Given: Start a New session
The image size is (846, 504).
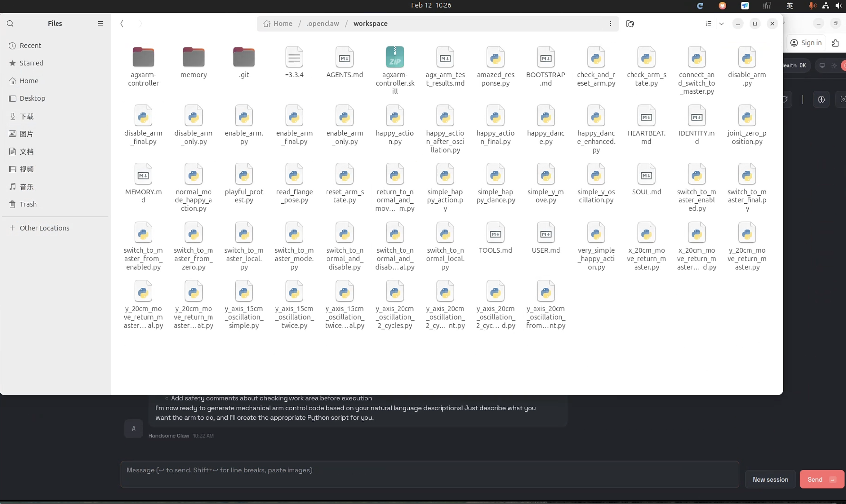Looking at the screenshot, I should pyautogui.click(x=770, y=479).
